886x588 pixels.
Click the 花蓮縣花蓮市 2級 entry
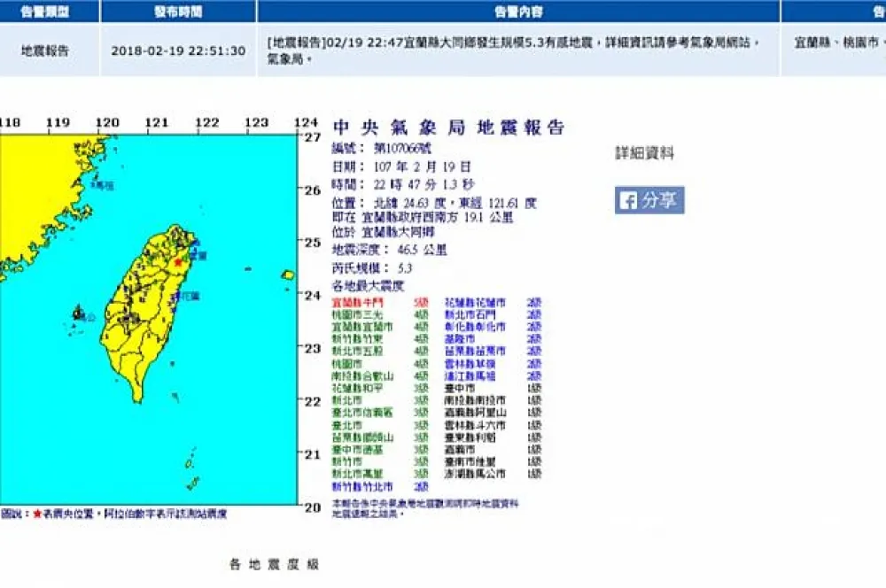coord(493,303)
